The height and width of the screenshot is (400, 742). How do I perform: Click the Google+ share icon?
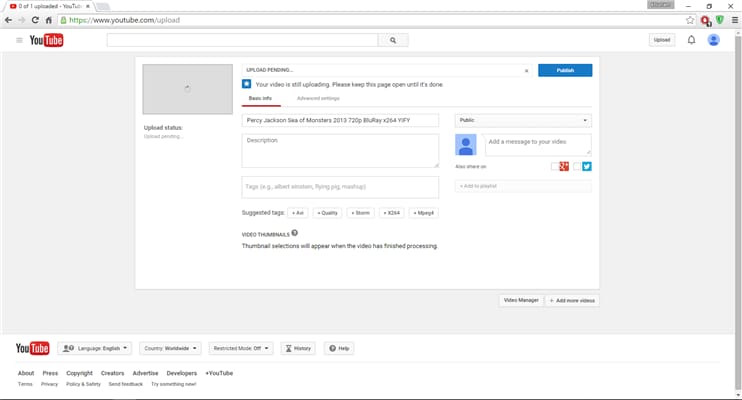[x=564, y=167]
